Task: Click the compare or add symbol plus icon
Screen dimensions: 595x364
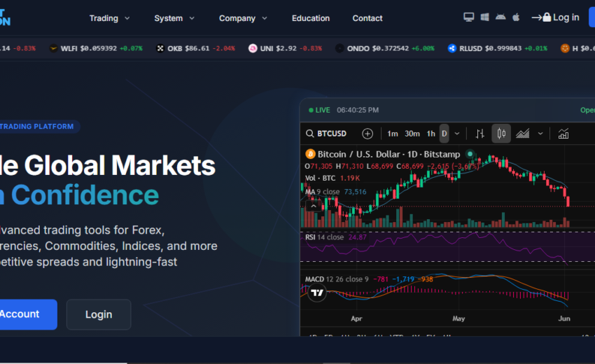Action: click(x=367, y=134)
